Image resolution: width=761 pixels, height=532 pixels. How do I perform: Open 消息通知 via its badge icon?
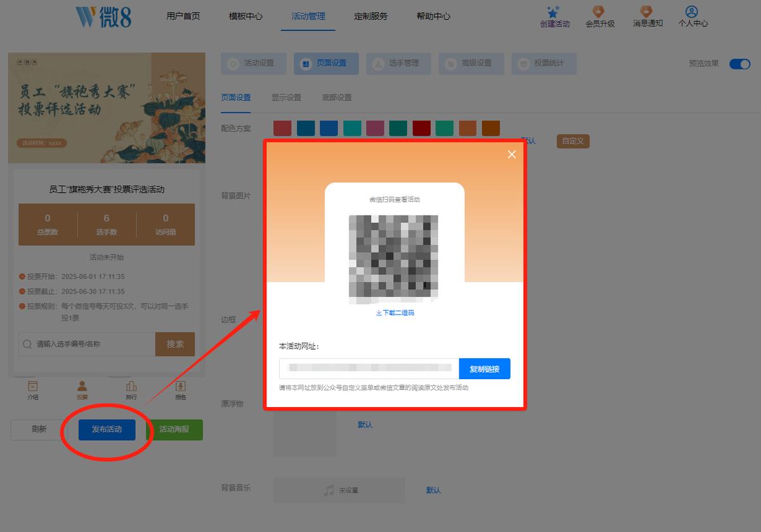646,11
